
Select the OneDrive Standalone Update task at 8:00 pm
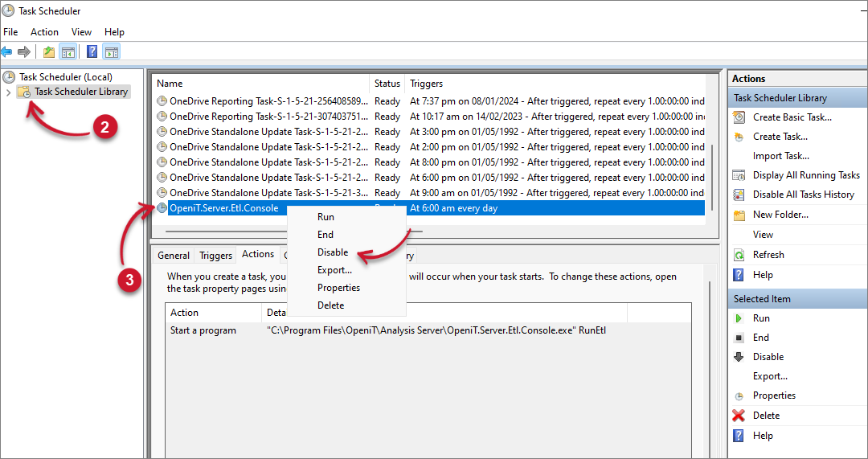[x=430, y=162]
